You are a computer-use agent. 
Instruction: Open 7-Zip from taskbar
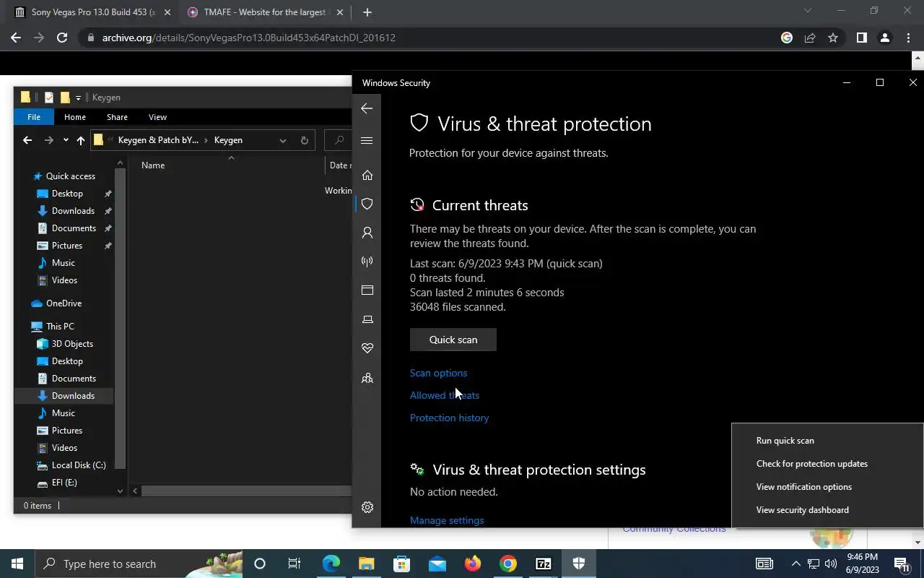tap(544, 564)
